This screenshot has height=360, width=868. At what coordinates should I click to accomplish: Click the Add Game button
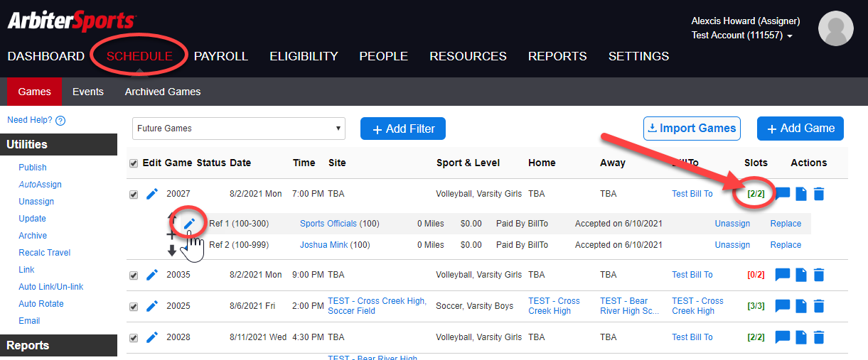[800, 129]
